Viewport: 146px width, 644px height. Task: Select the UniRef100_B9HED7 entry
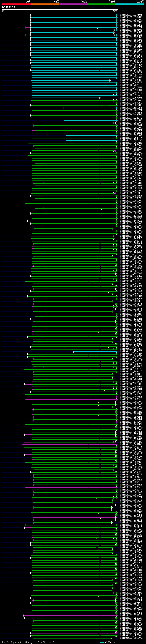pos(131,50)
